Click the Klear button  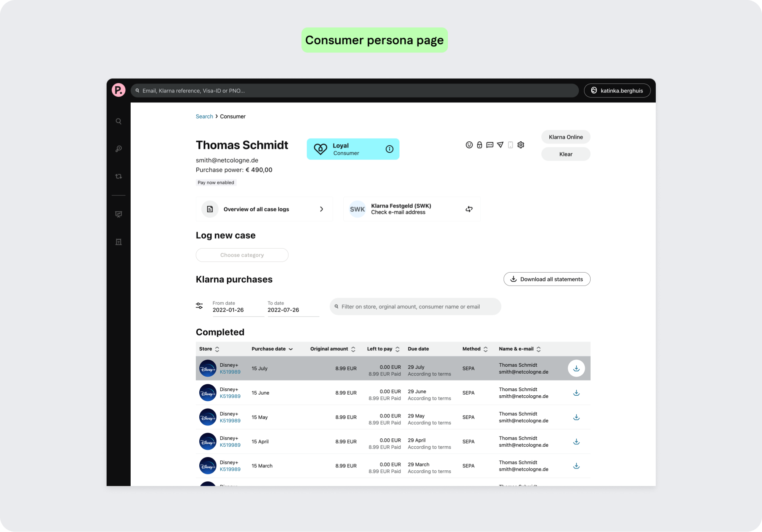566,154
